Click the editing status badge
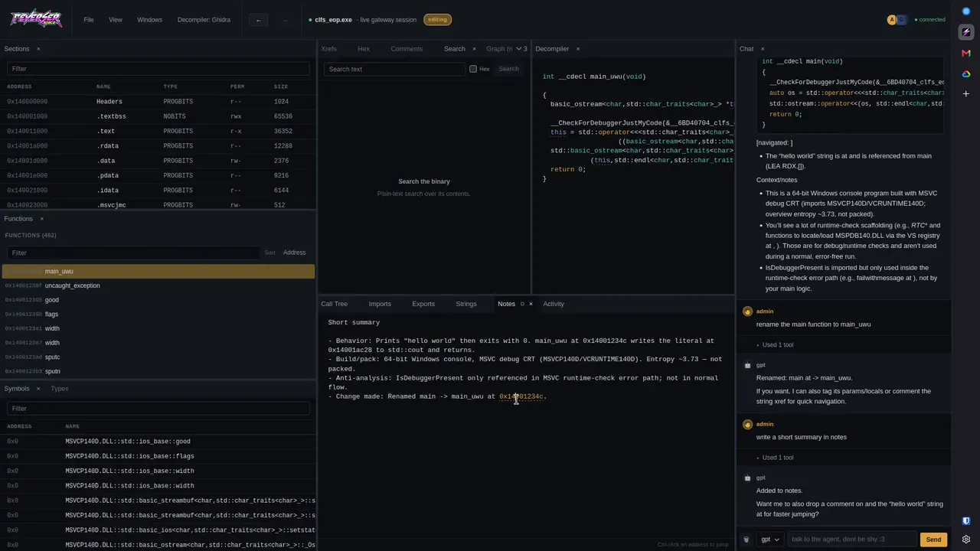 437,20
